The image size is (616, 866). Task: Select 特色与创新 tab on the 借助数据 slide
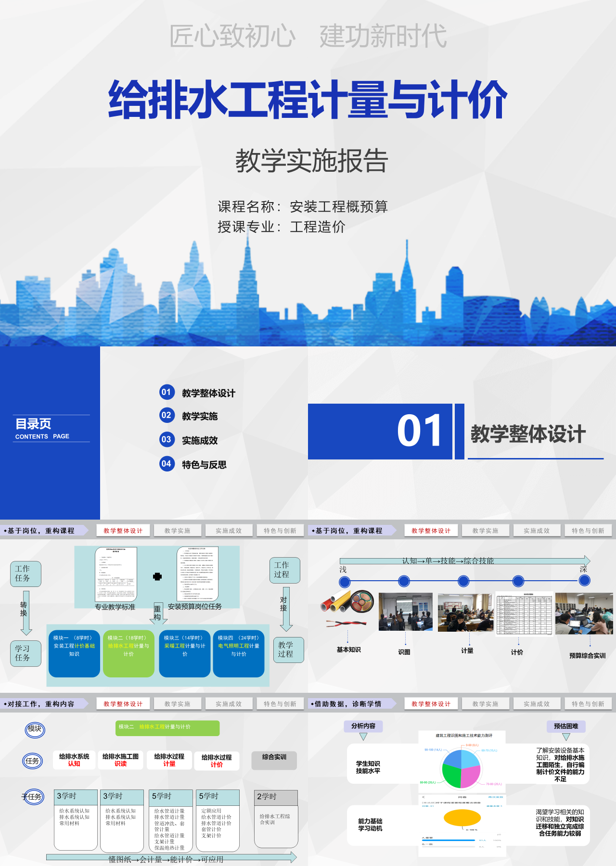pos(588,704)
